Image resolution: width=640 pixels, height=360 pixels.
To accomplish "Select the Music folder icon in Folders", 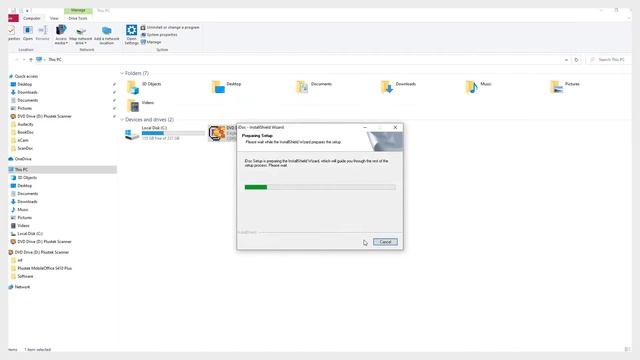I will [471, 87].
